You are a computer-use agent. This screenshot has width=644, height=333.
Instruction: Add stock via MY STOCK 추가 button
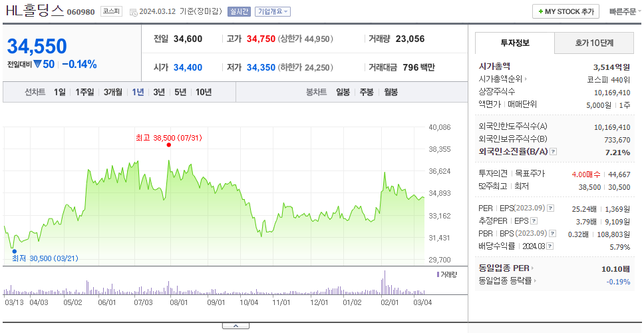(566, 11)
